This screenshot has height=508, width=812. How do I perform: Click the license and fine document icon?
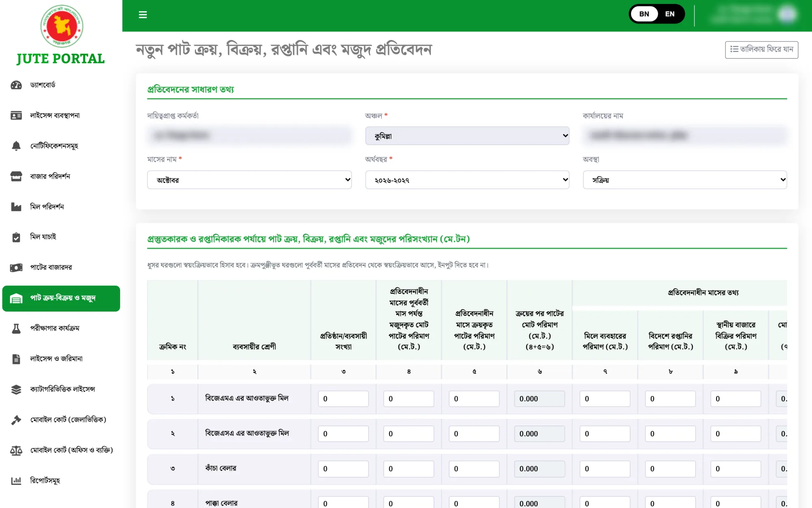[x=16, y=359]
